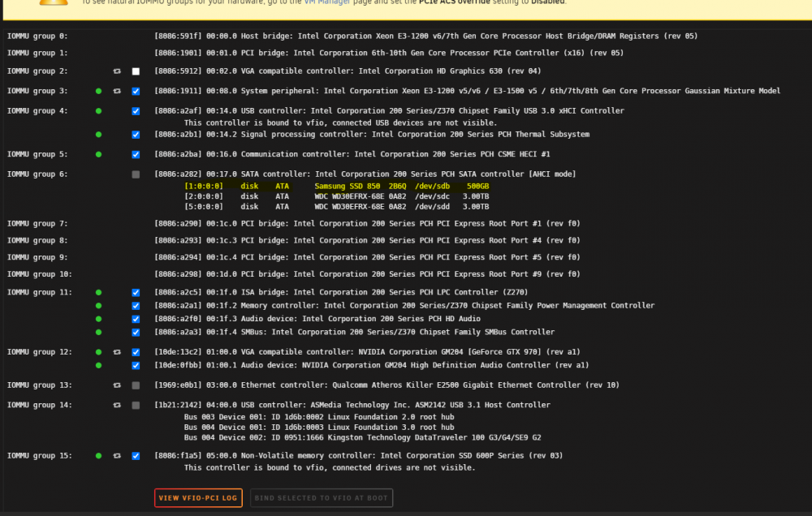Click green dot beside PCH Thermal Subsystem

coord(98,135)
